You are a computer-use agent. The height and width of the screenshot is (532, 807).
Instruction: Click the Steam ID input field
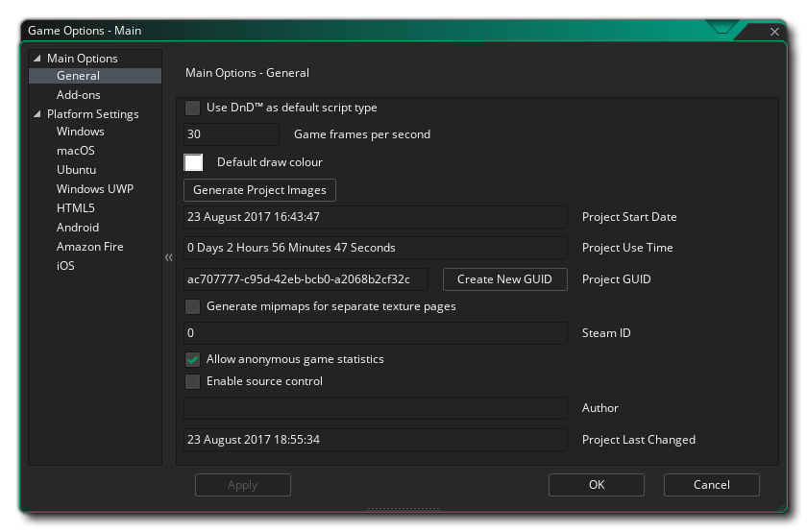[375, 333]
